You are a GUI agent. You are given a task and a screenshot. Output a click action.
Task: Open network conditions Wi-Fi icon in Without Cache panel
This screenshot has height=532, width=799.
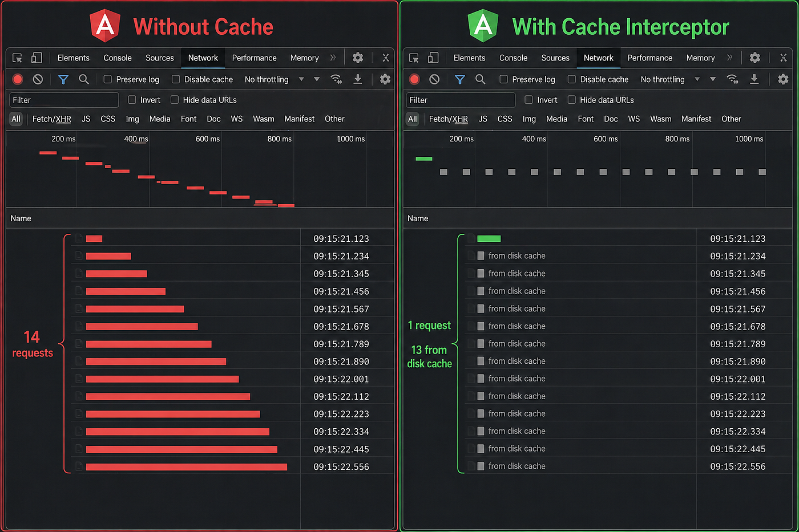click(x=337, y=79)
